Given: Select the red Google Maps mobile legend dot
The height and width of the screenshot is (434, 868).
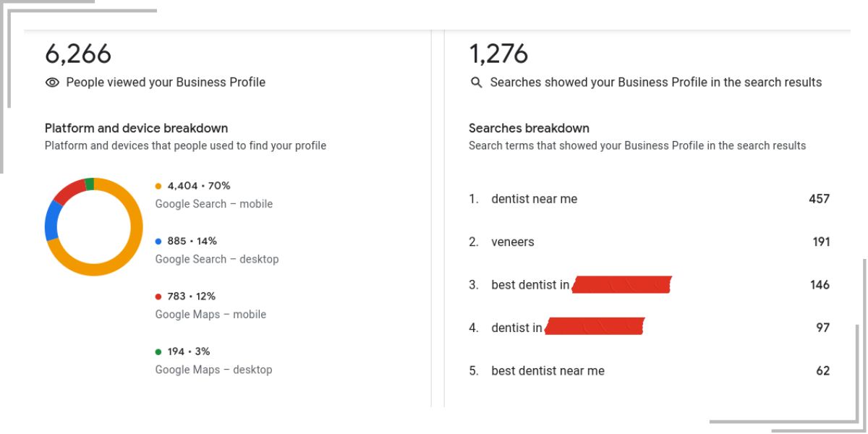Looking at the screenshot, I should (x=158, y=297).
